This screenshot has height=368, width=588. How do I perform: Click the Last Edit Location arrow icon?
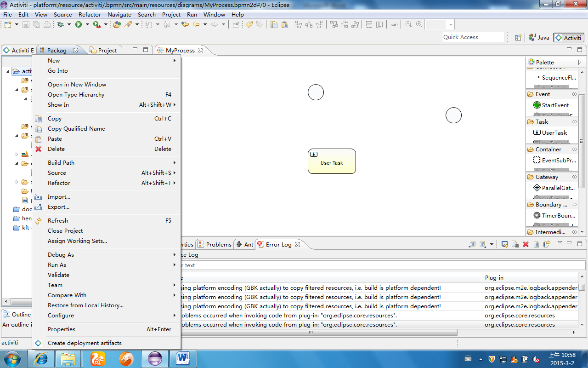click(x=185, y=24)
